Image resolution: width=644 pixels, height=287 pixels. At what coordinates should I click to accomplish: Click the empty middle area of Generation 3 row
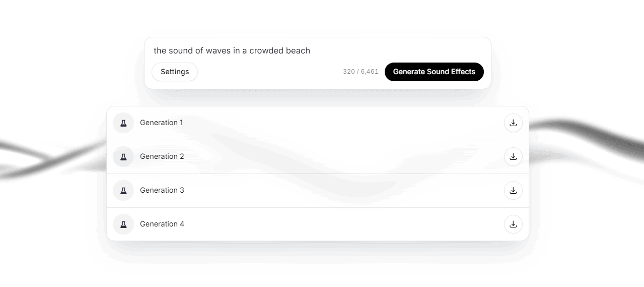[x=342, y=190]
